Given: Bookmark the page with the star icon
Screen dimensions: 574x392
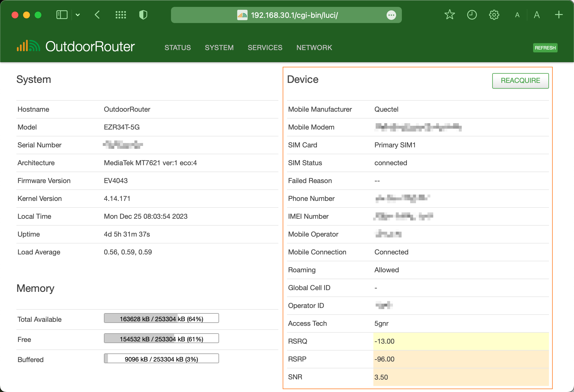Looking at the screenshot, I should (449, 15).
